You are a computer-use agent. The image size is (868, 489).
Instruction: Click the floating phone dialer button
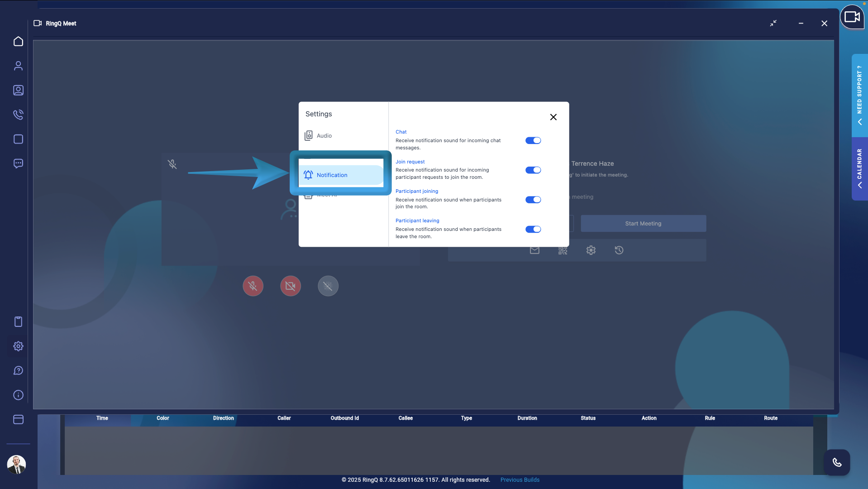pyautogui.click(x=837, y=462)
